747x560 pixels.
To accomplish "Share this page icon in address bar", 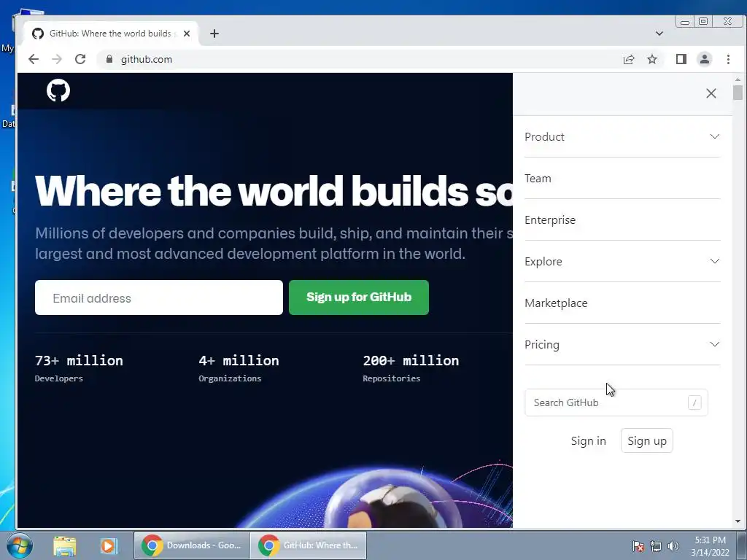I will pos(629,59).
